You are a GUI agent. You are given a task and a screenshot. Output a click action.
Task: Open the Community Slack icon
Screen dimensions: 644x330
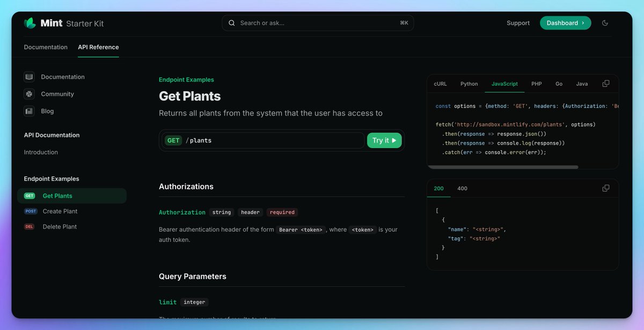(29, 94)
